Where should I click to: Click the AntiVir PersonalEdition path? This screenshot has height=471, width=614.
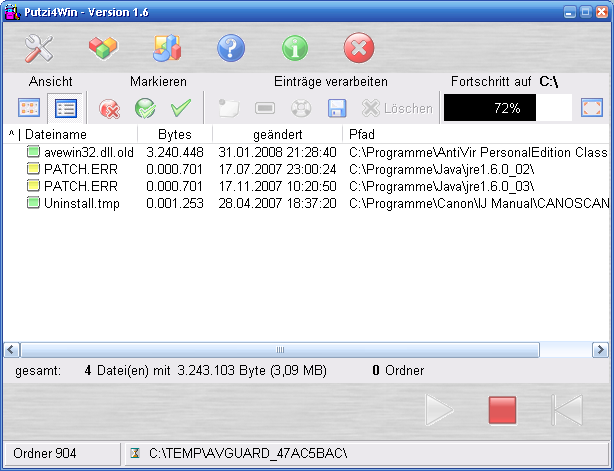(x=479, y=152)
